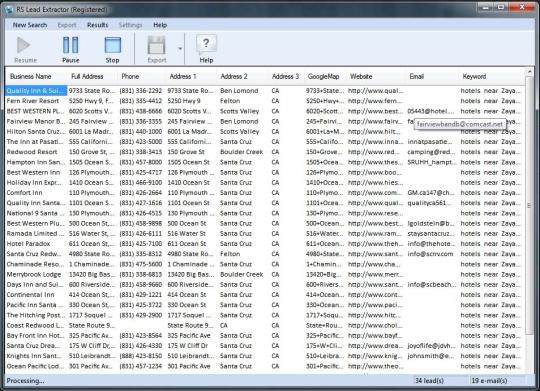Open the Results menu
The height and width of the screenshot is (391, 540).
(97, 25)
